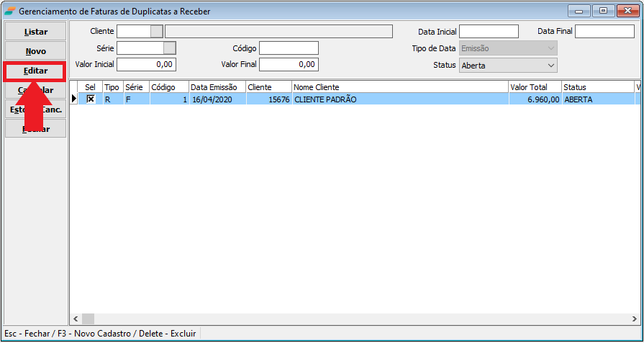
Task: Click the Data Final field
Action: (x=604, y=31)
